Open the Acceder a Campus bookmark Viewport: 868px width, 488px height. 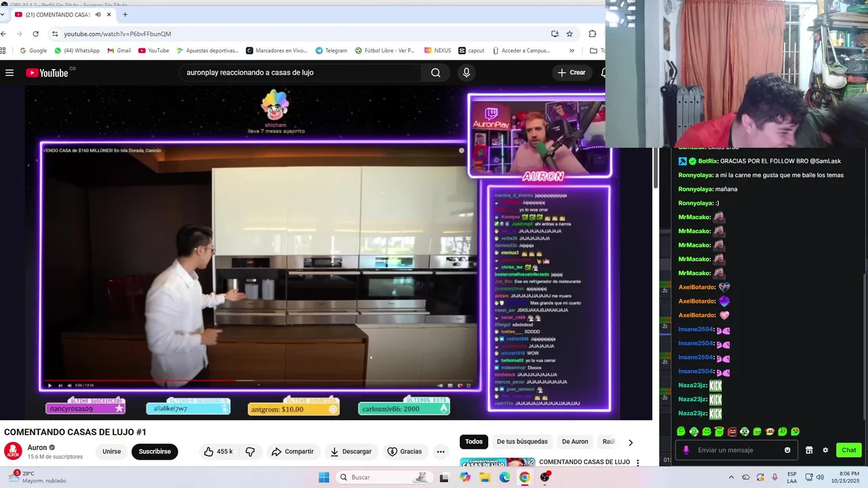coord(521,50)
